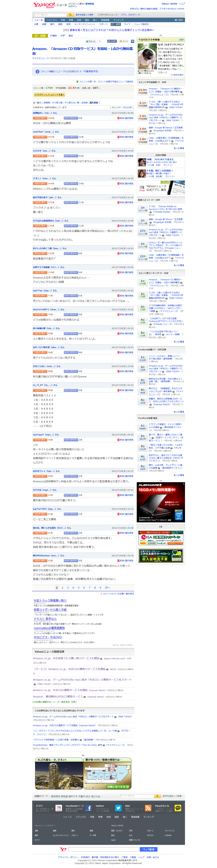
Task: Click the keyword search input field
Action: pyautogui.click(x=50, y=15)
